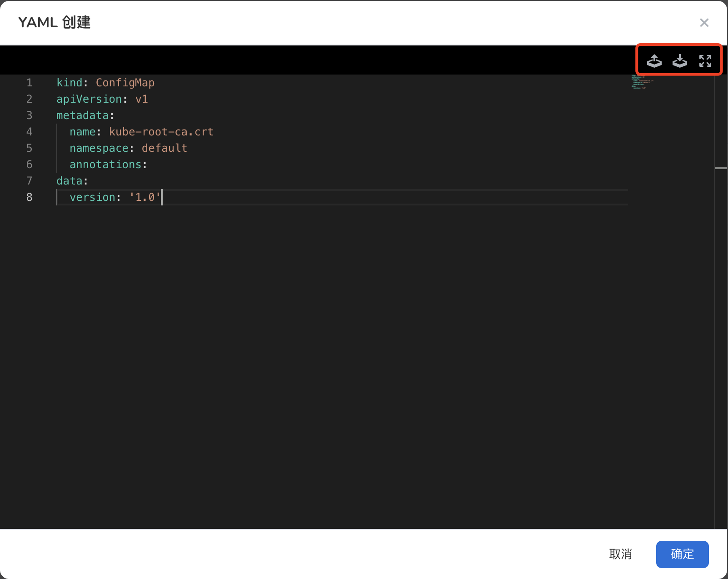Screen dimensions: 728x579
Task: Toggle fullscreen mode for the editor
Action: (x=705, y=60)
